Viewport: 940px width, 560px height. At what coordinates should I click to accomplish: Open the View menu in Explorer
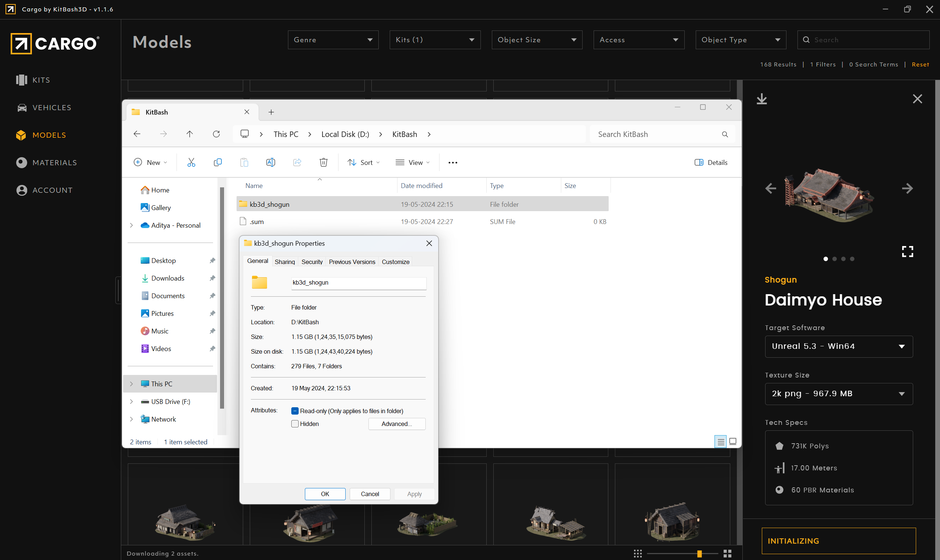pyautogui.click(x=413, y=162)
